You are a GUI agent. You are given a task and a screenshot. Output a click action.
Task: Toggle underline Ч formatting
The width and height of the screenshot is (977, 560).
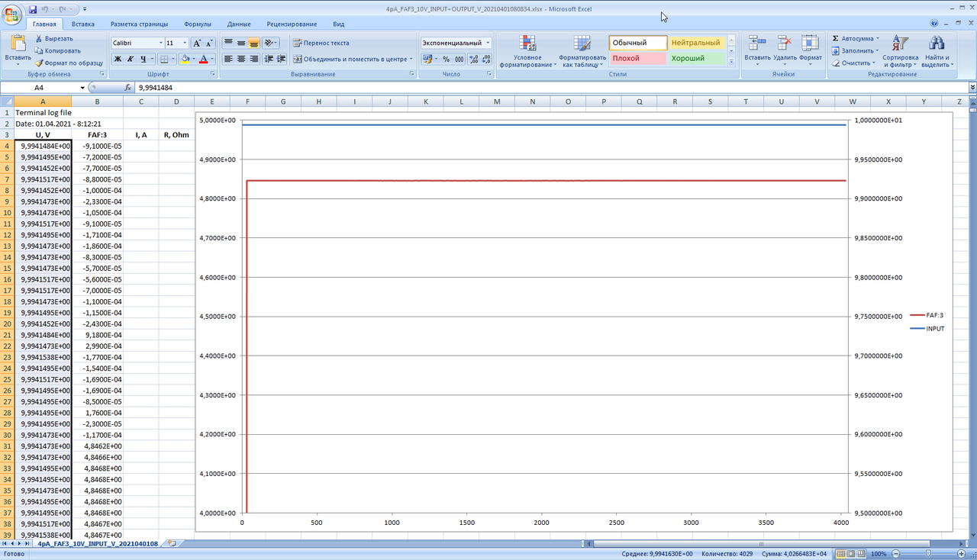[x=143, y=59]
